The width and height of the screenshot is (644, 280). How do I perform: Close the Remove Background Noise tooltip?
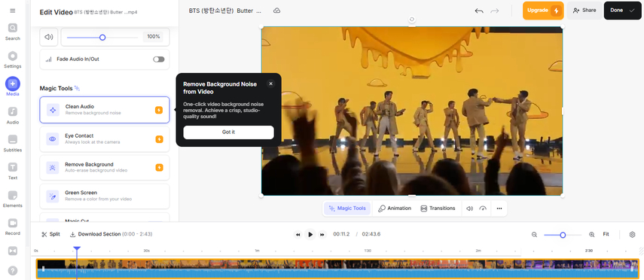point(270,84)
